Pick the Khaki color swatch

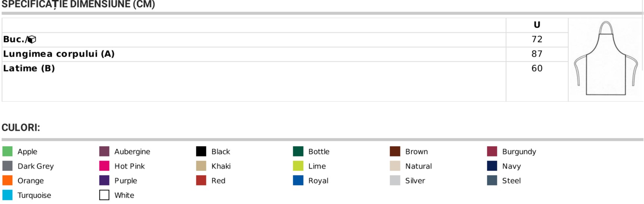pos(201,166)
